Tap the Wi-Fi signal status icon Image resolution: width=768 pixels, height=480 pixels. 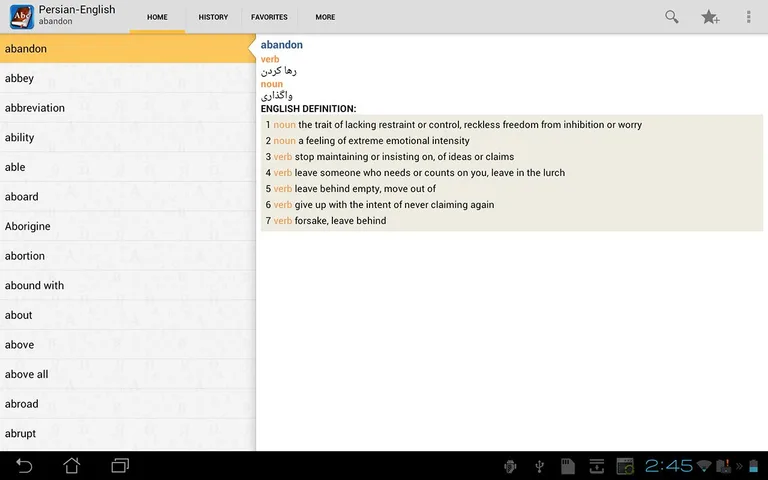(x=704, y=466)
